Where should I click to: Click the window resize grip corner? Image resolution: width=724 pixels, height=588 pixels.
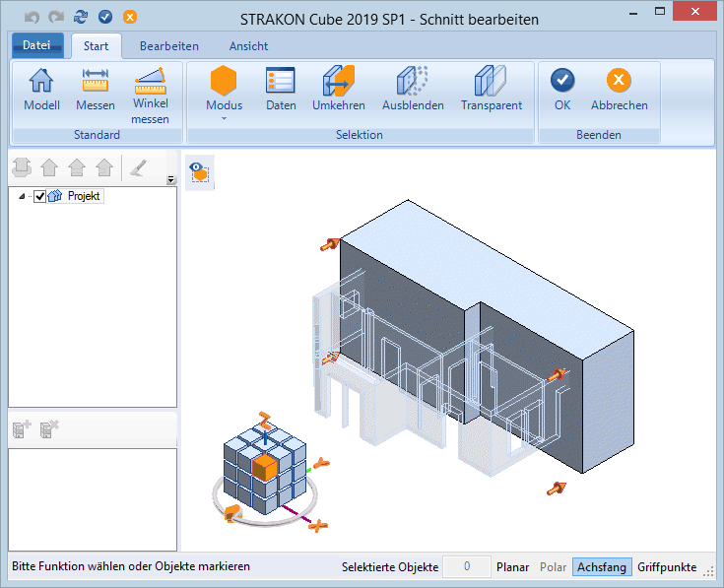pos(708,572)
